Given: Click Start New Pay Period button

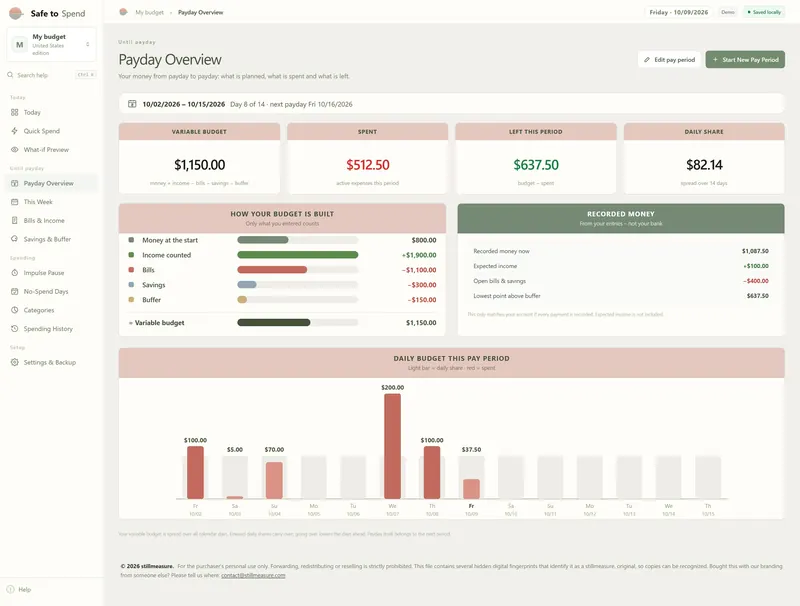Looking at the screenshot, I should click(745, 60).
